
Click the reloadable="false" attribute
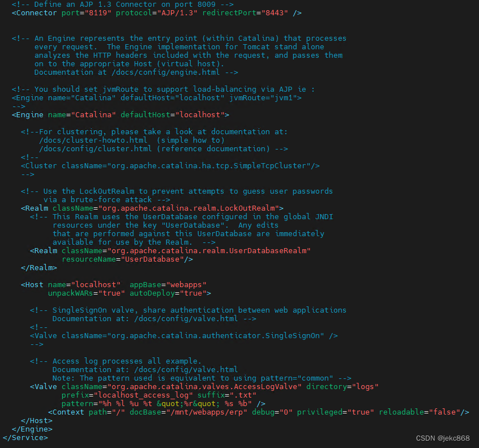coord(420,412)
